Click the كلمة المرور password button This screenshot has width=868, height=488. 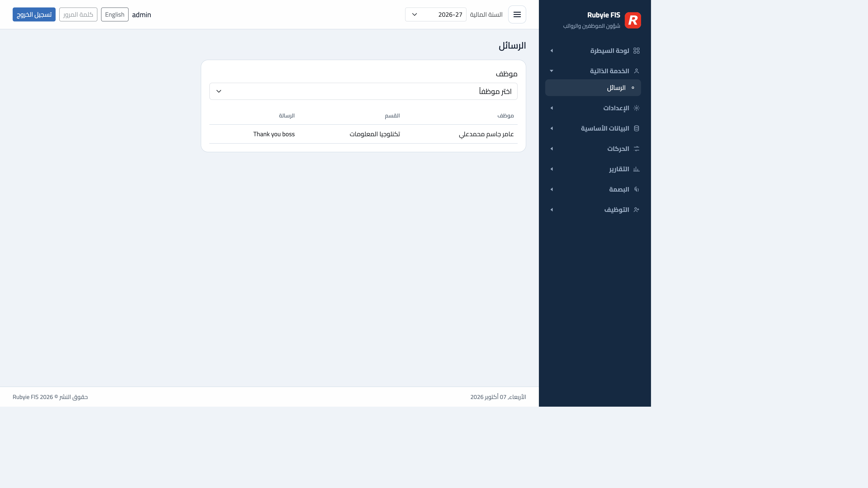point(78,14)
